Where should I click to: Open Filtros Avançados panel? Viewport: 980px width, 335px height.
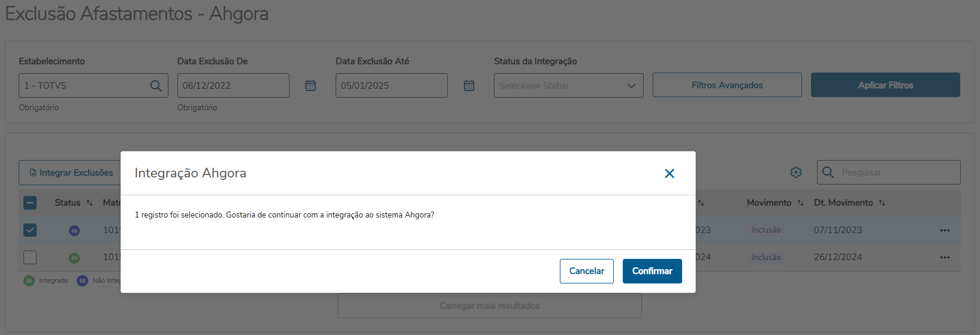tap(726, 85)
